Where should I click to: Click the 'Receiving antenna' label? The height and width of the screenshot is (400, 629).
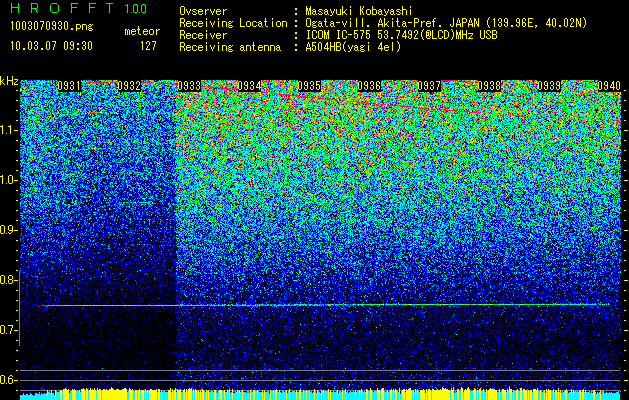click(230, 47)
